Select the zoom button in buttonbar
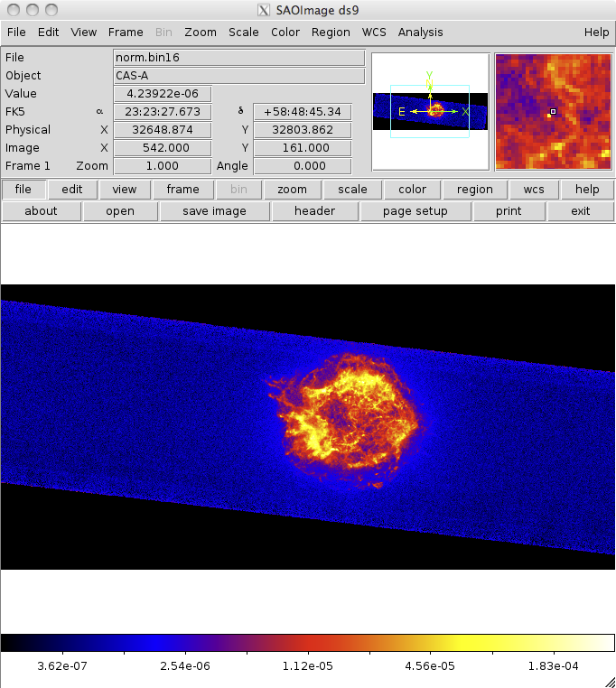 292,190
